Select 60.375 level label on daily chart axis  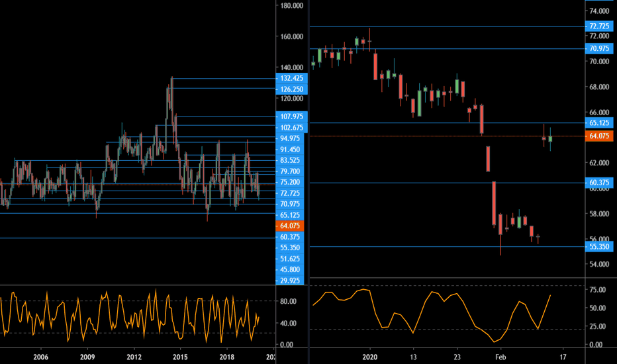click(599, 183)
